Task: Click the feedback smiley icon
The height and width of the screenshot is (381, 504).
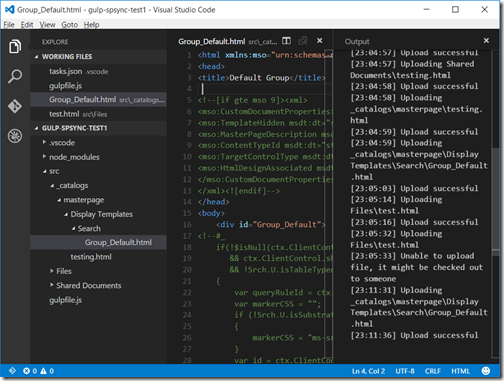Action: 486,371
